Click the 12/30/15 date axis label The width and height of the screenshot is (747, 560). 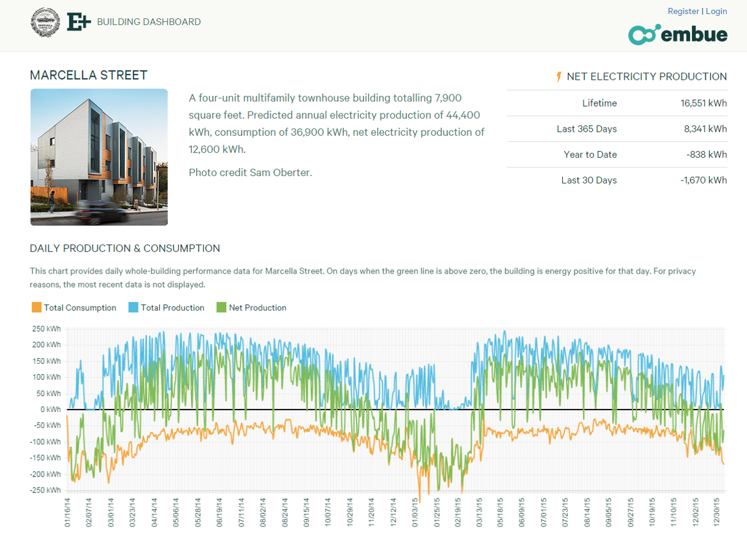(717, 511)
